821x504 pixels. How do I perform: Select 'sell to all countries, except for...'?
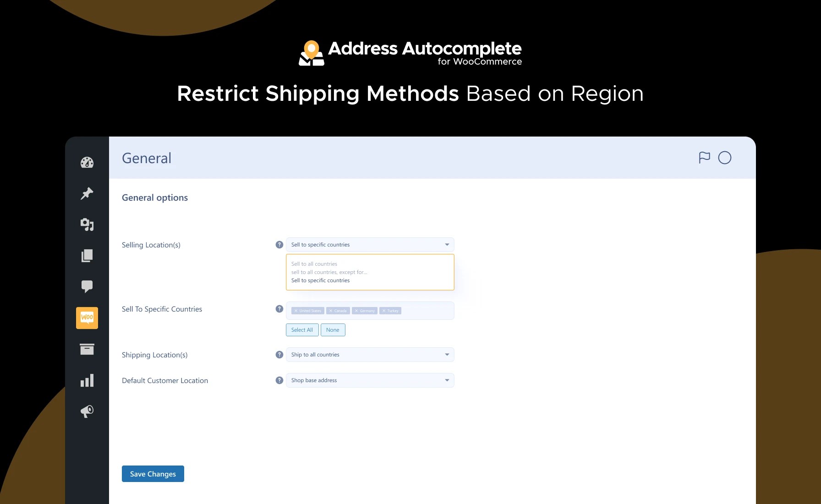click(329, 272)
